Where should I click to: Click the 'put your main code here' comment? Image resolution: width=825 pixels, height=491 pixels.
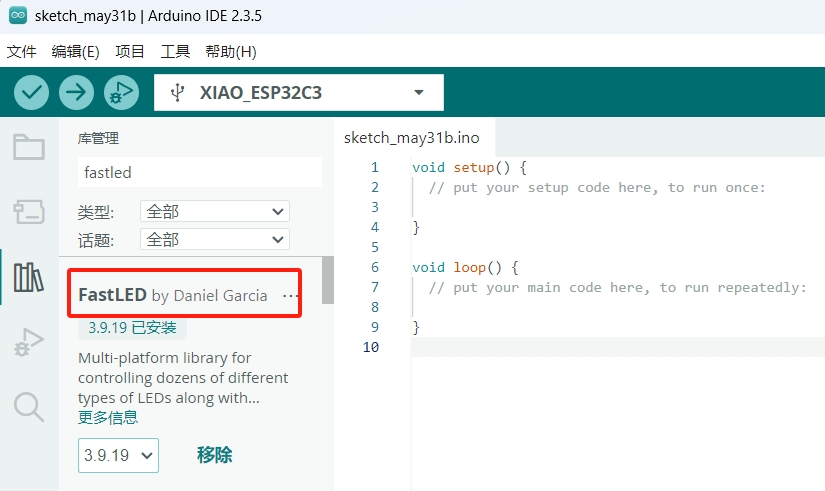(617, 288)
